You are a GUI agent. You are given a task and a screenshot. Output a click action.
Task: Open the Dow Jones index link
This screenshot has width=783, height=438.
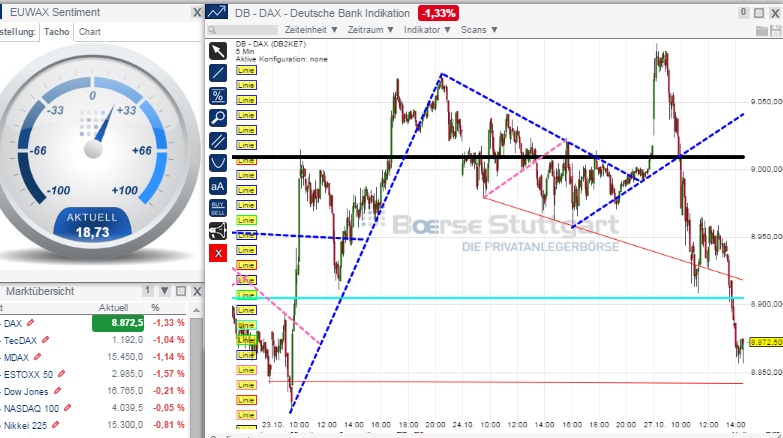[x=26, y=392]
